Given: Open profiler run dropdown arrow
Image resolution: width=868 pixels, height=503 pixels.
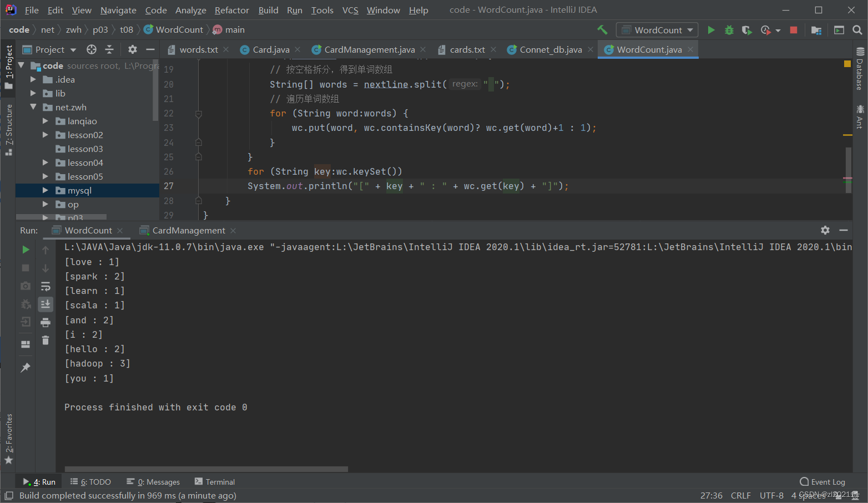Looking at the screenshot, I should click(x=778, y=31).
